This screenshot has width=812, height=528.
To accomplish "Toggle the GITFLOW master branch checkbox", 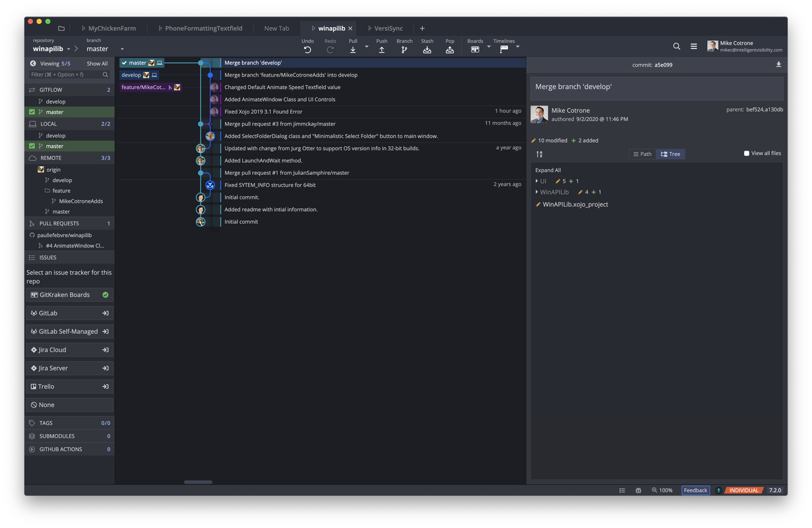I will click(32, 112).
